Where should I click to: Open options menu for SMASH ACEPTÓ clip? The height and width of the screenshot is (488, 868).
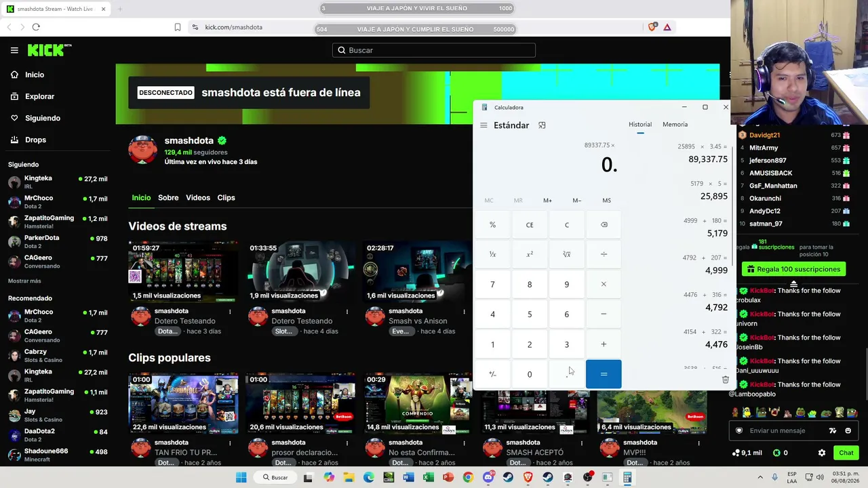581,443
